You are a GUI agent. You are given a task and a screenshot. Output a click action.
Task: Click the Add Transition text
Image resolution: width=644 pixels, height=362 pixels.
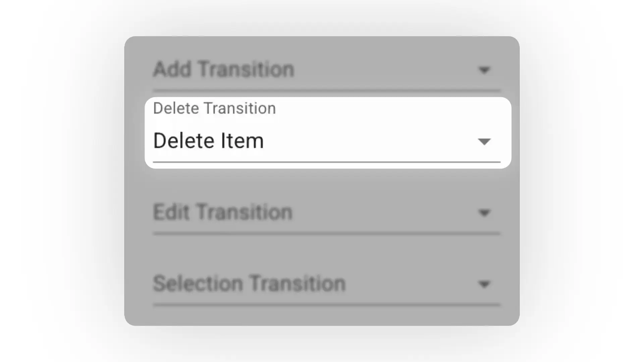coord(223,69)
